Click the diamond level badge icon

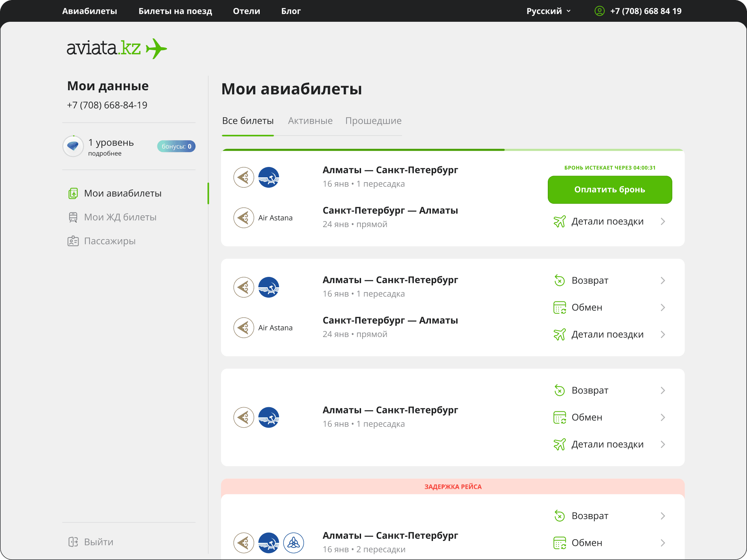coord(73,146)
